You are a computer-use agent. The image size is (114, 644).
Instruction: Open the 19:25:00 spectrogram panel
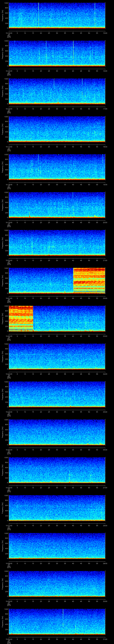tap(57, 432)
